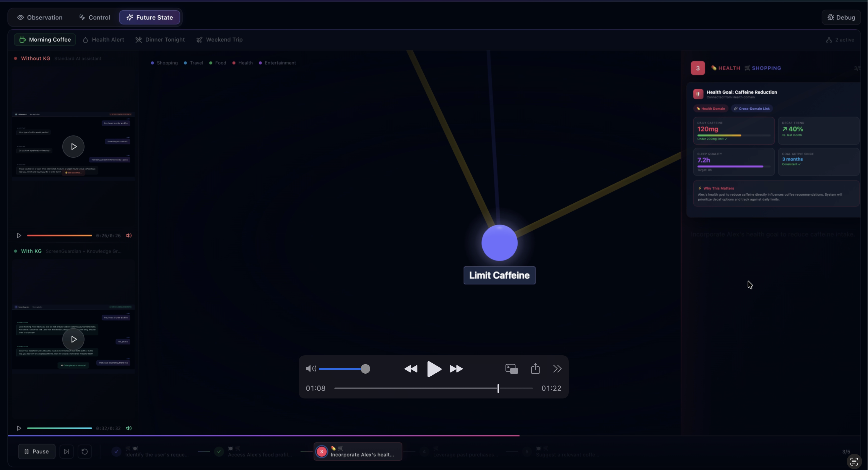Click the skip-to-next-step icon beside Pause
Image resolution: width=868 pixels, height=470 pixels.
[x=66, y=451]
